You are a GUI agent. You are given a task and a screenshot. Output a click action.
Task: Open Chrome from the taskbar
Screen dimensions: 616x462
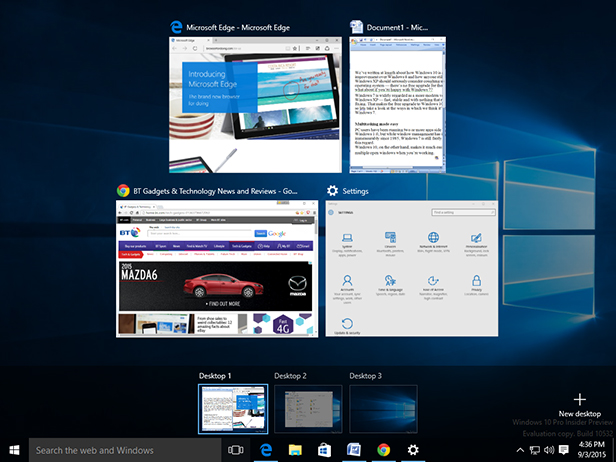coord(383,450)
